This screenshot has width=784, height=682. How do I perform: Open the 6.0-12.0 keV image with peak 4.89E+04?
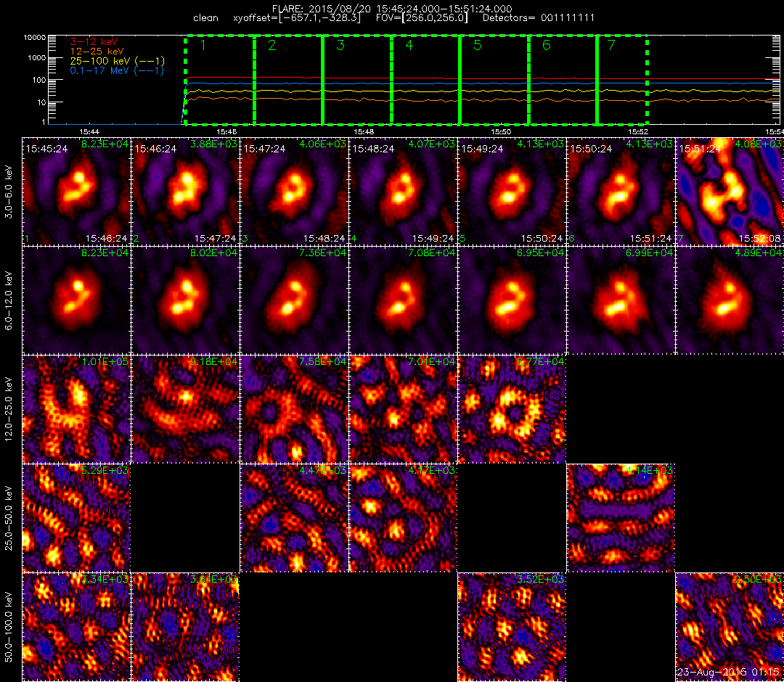tap(730, 300)
